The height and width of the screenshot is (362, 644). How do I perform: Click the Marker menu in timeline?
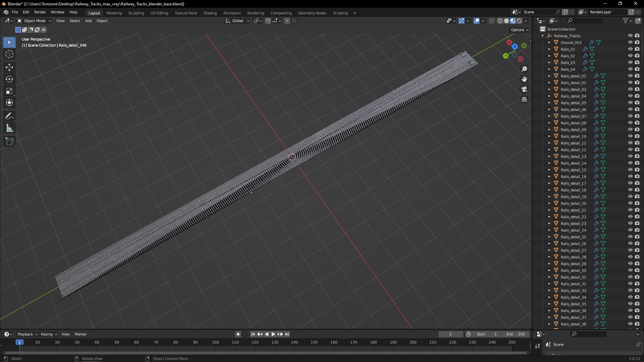point(80,334)
